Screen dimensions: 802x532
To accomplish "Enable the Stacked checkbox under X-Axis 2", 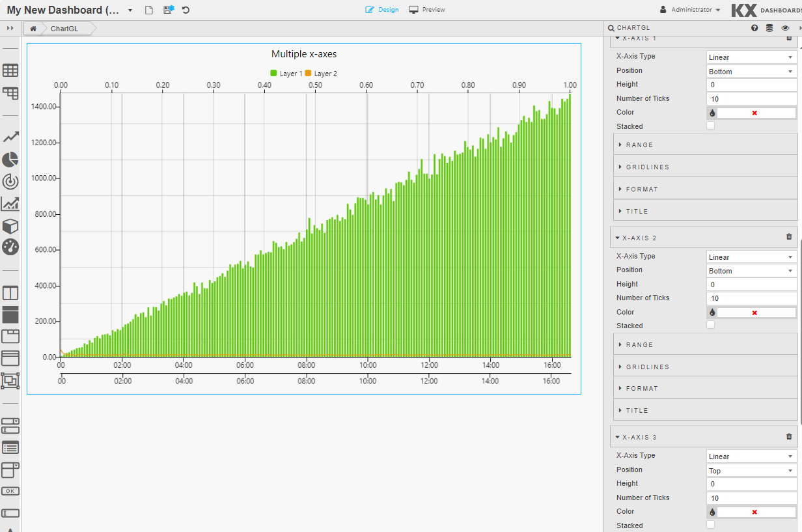I will tap(710, 325).
